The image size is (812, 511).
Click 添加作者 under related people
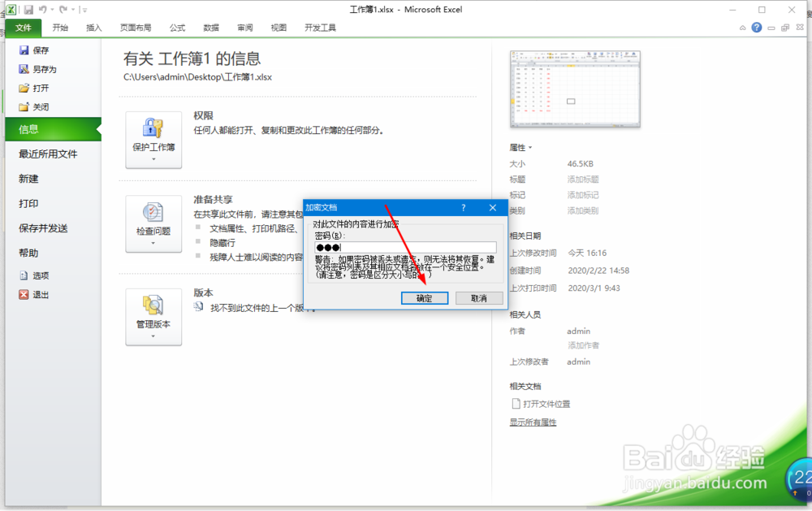point(582,345)
